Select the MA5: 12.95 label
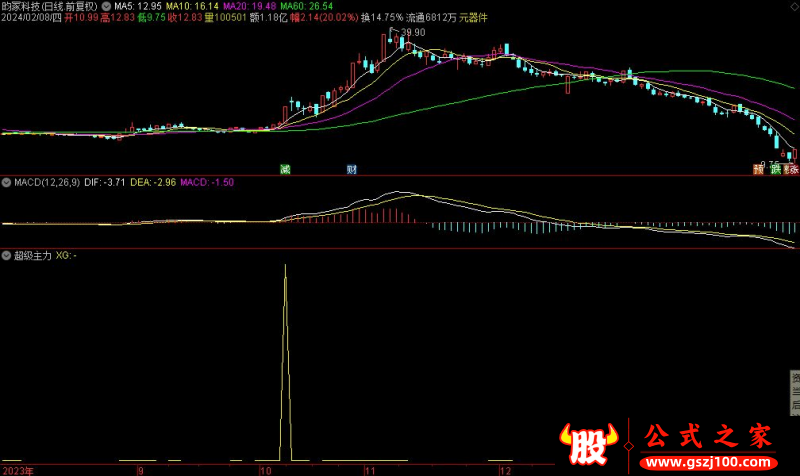This screenshot has width=800, height=476. (x=138, y=7)
